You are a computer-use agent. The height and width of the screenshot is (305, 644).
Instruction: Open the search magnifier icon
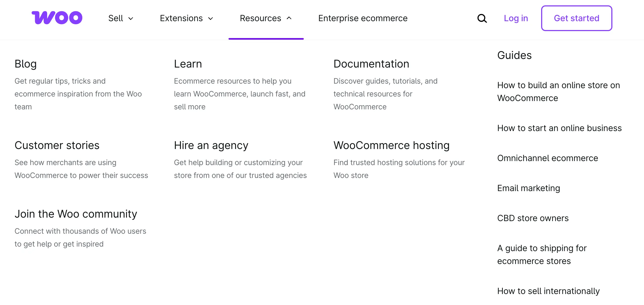click(x=482, y=18)
